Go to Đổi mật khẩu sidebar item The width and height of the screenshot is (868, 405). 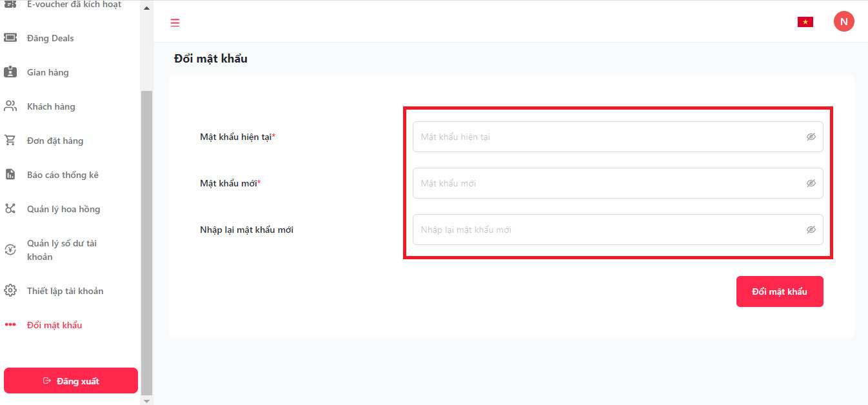[54, 325]
